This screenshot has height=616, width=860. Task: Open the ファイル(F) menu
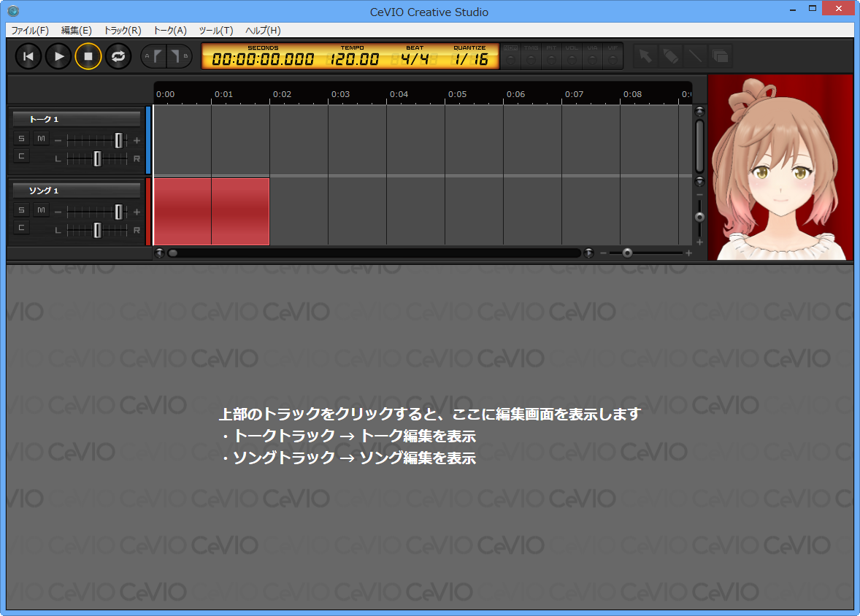click(x=30, y=31)
